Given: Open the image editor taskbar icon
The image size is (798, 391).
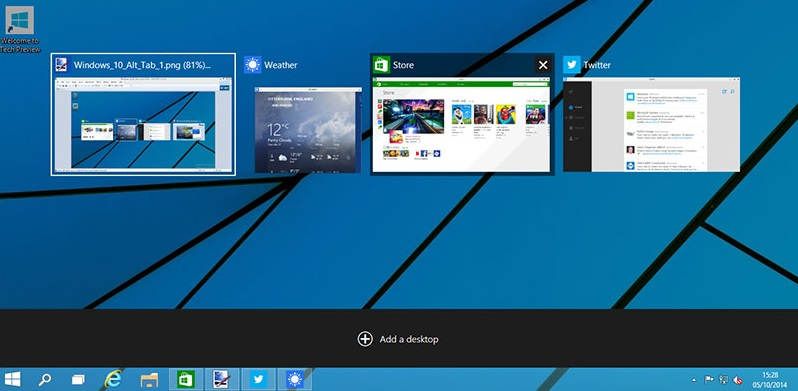Looking at the screenshot, I should 222,379.
